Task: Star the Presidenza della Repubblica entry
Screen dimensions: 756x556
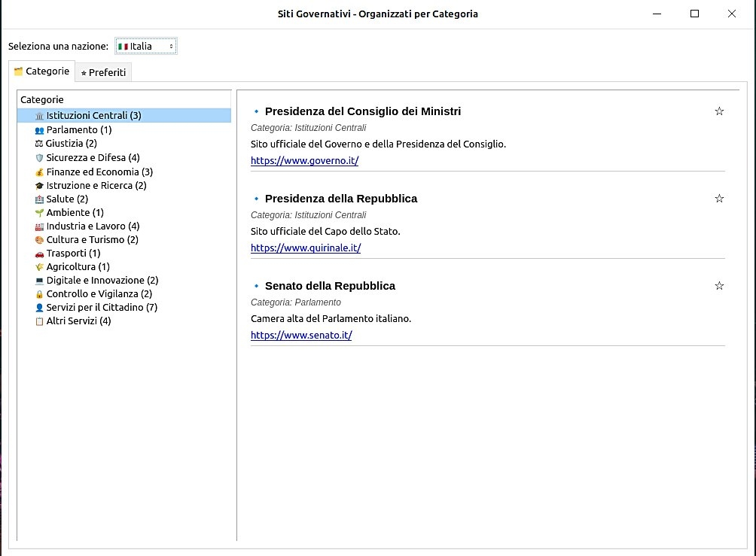Action: [719, 199]
